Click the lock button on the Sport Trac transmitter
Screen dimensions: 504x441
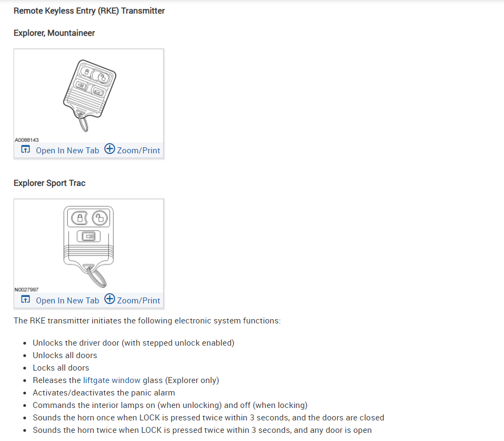[x=80, y=218]
